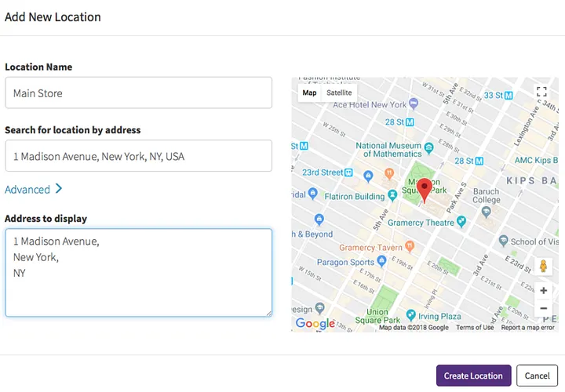Cancel adding the new location
Image resolution: width=565 pixels, height=392 pixels.
(x=537, y=376)
